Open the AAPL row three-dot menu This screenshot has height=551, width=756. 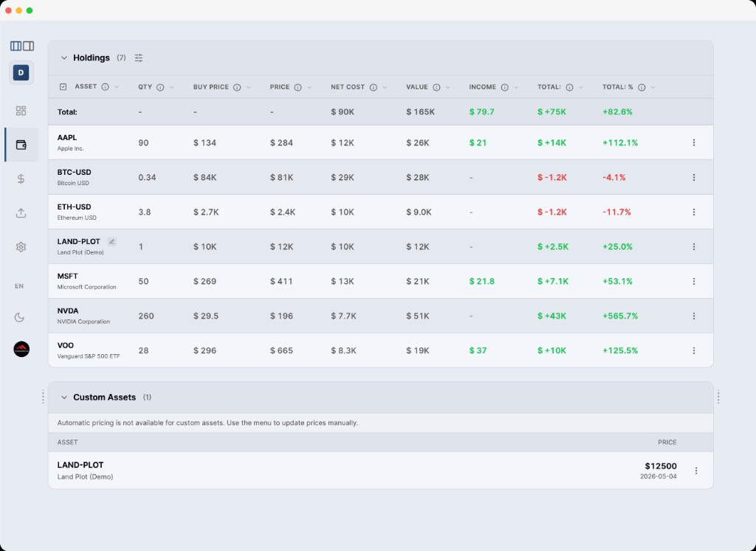(694, 142)
